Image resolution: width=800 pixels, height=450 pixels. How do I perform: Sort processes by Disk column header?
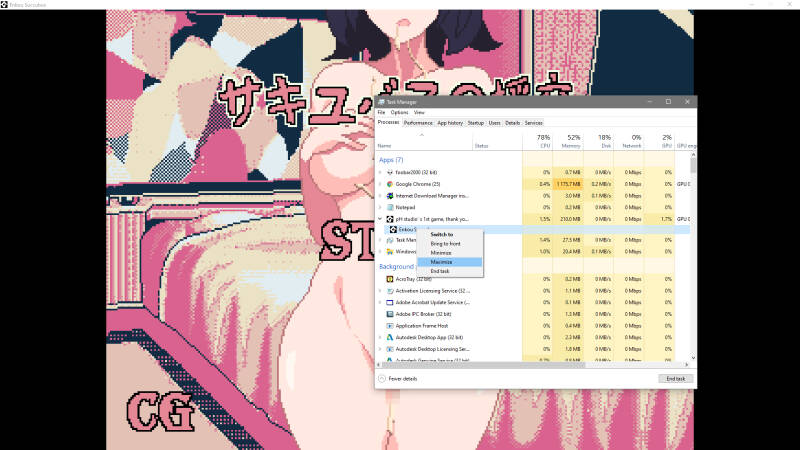[598, 141]
